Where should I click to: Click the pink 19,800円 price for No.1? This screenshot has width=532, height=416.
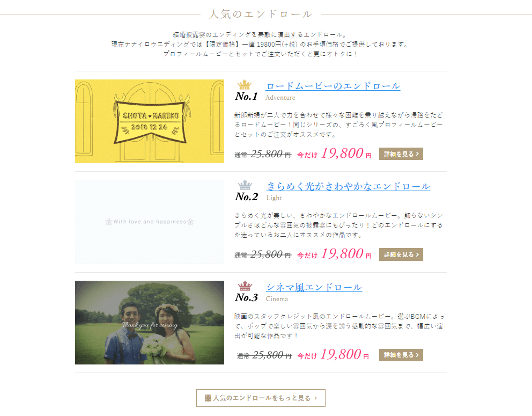pyautogui.click(x=346, y=154)
